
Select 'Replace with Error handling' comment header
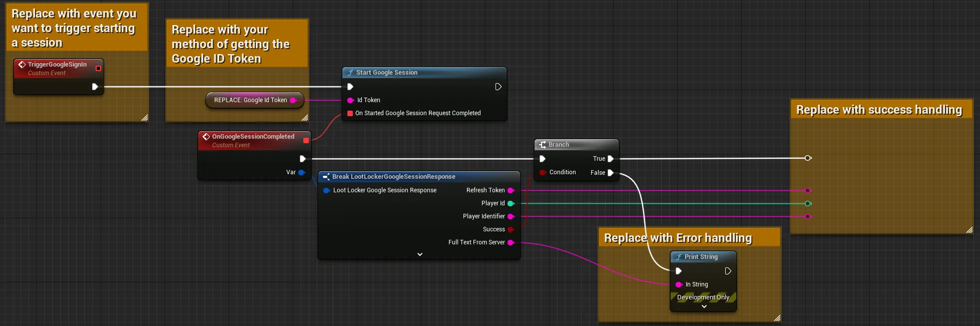689,237
